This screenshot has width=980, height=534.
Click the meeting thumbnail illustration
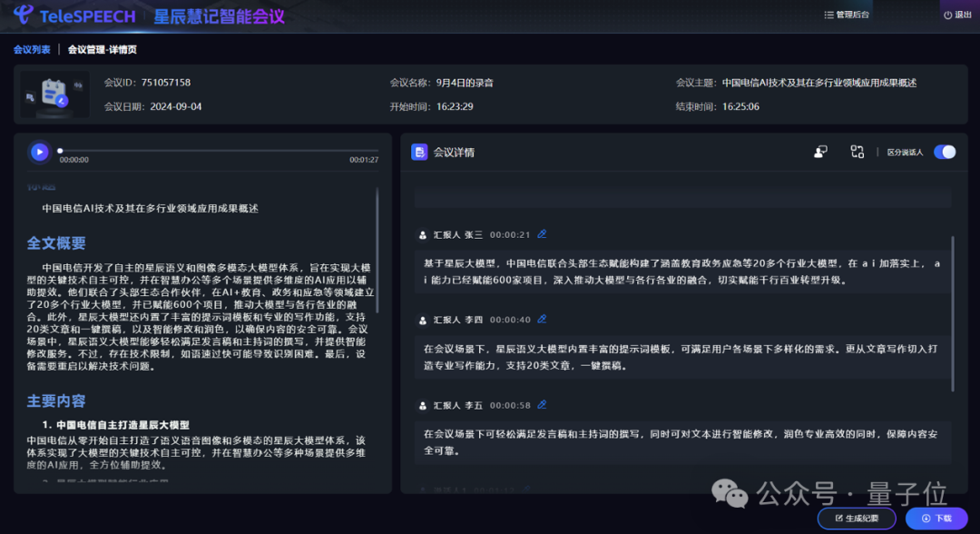[x=56, y=94]
